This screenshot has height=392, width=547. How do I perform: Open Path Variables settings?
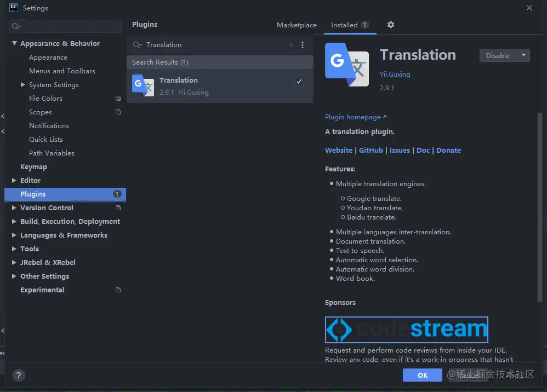click(x=52, y=153)
